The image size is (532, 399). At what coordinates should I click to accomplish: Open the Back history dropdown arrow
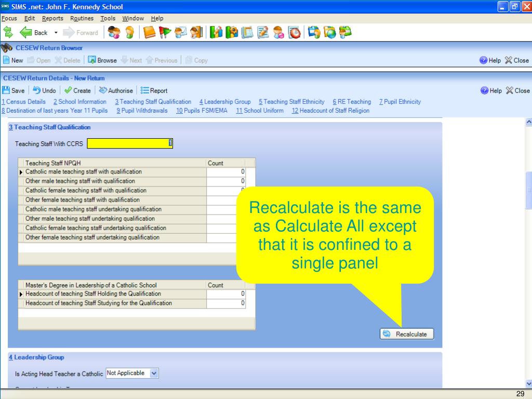click(56, 33)
